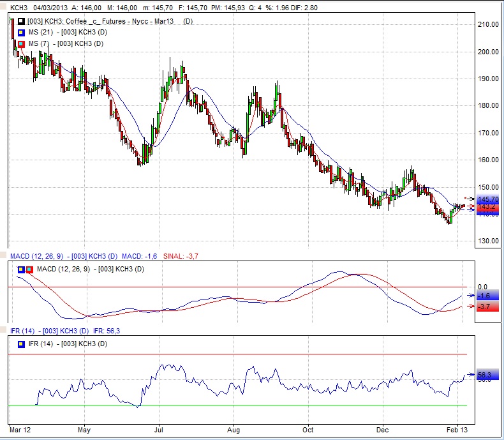
Task: Click the red 143.2 moving average price tag
Action: click(x=487, y=208)
